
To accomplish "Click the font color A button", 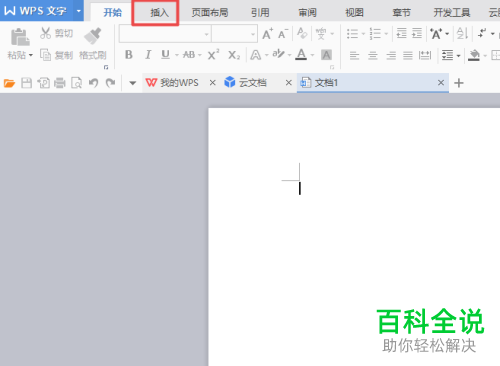I will click(301, 54).
